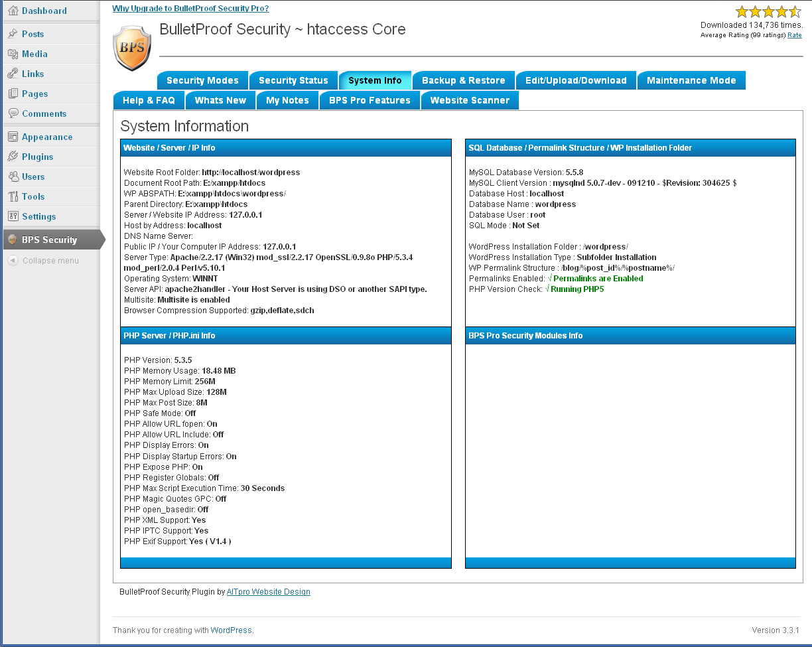Click the 'MySQL Database Version: 5.5.8' line
The image size is (812, 647).
coord(526,173)
